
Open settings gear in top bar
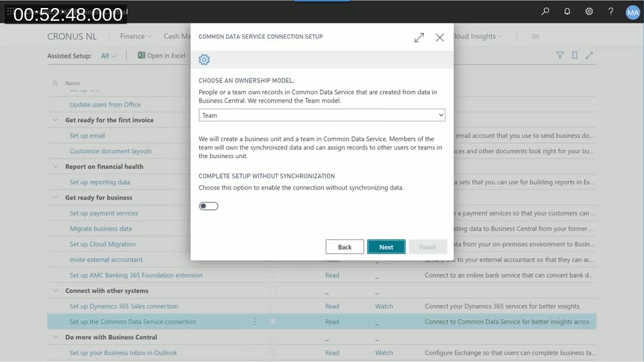click(589, 11)
